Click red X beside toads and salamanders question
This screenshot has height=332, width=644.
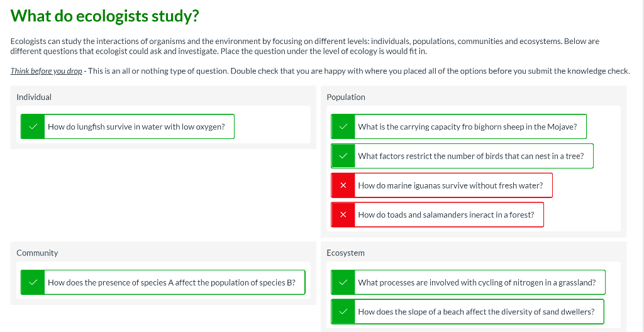point(343,214)
